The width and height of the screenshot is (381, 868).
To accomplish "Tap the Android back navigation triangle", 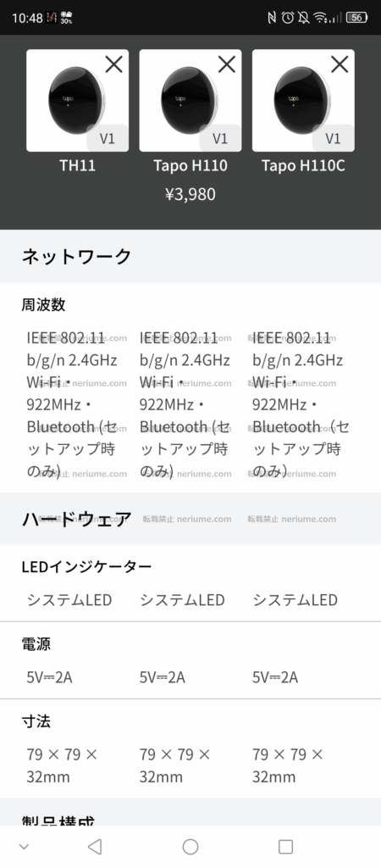I will click(95, 847).
